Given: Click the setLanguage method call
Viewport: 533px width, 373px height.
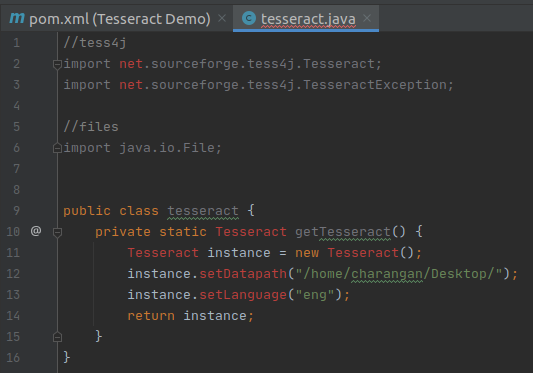Looking at the screenshot, I should [x=243, y=295].
